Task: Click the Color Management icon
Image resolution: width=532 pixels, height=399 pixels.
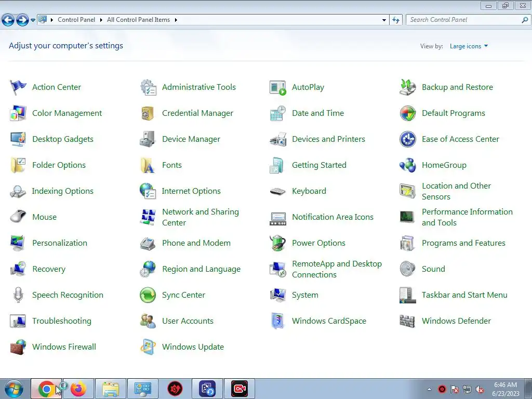Action: [x=18, y=113]
